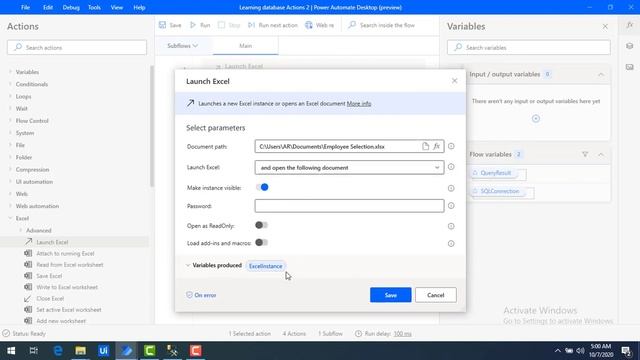The height and width of the screenshot is (360, 640).
Task: Collapse Input / output variables section
Action: coord(601,74)
